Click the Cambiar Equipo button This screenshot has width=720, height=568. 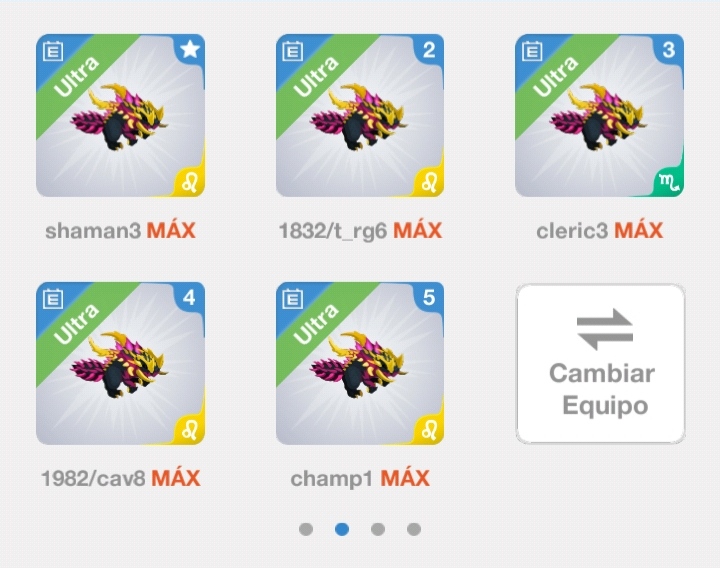(x=601, y=364)
